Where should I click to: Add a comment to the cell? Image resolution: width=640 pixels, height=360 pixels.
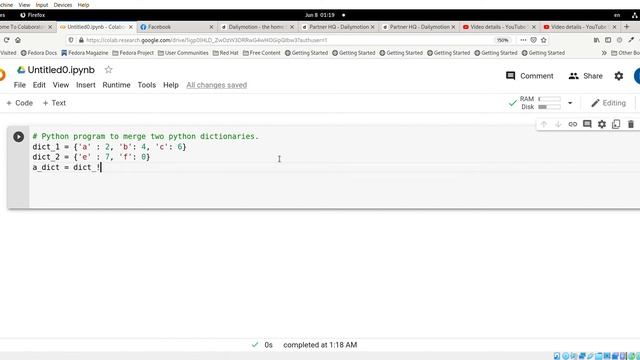587,124
